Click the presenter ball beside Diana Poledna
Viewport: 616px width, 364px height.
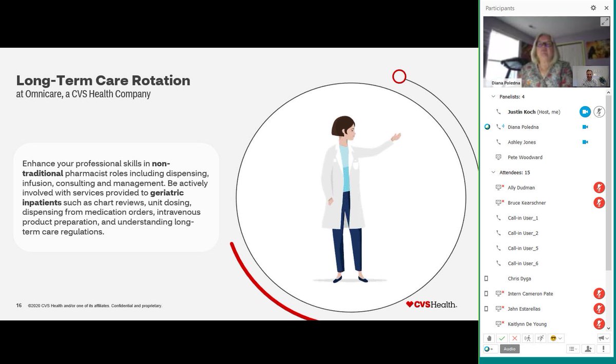488,127
